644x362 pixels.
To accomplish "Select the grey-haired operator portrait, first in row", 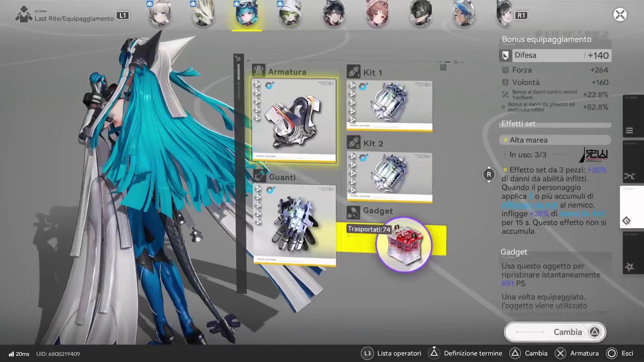I will coord(159,14).
